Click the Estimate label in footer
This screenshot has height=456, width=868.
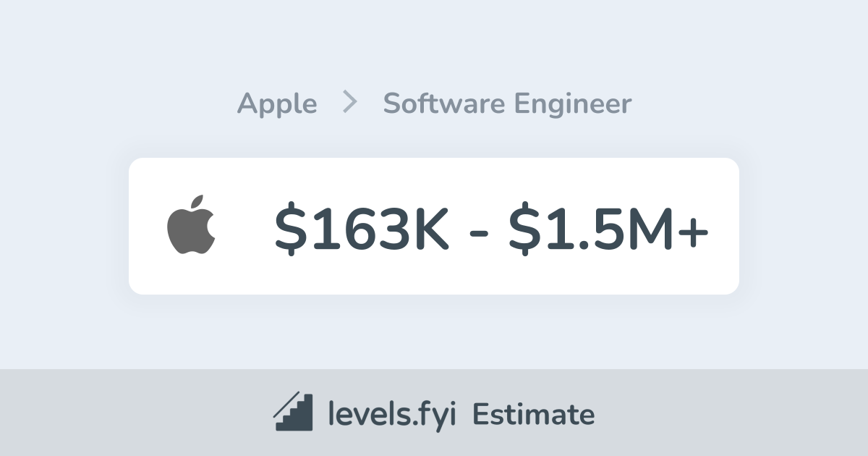pos(534,415)
